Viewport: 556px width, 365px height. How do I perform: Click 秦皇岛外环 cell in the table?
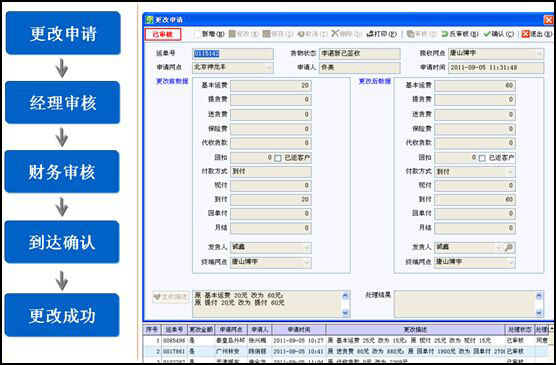(x=230, y=341)
